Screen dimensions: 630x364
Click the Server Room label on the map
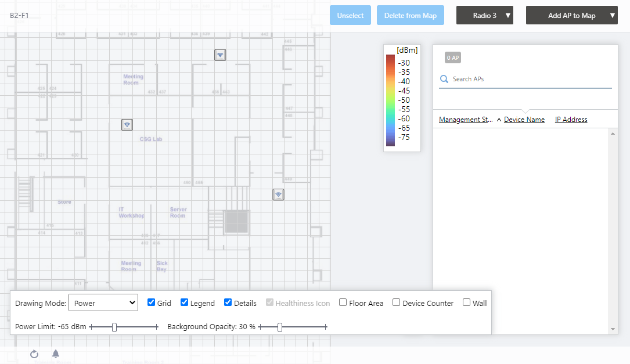(178, 212)
